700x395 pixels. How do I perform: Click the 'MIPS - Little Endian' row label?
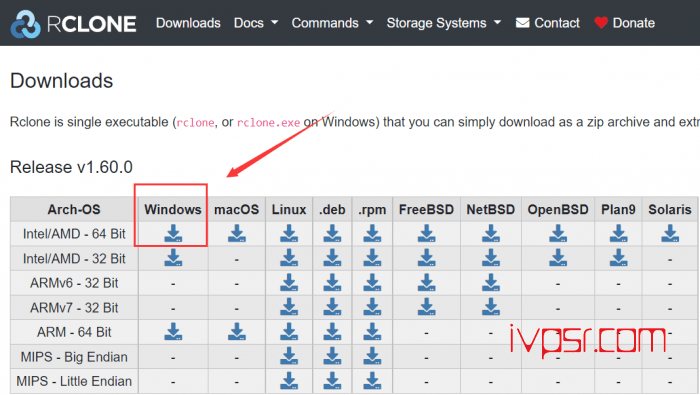pos(74,381)
